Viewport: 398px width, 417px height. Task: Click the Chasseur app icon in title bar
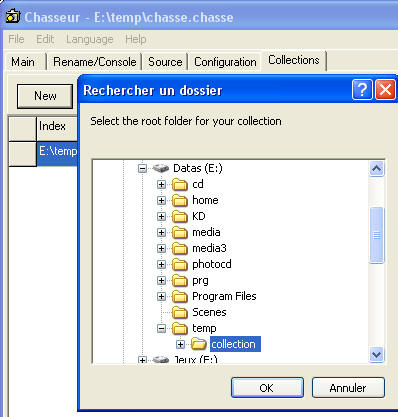13,16
